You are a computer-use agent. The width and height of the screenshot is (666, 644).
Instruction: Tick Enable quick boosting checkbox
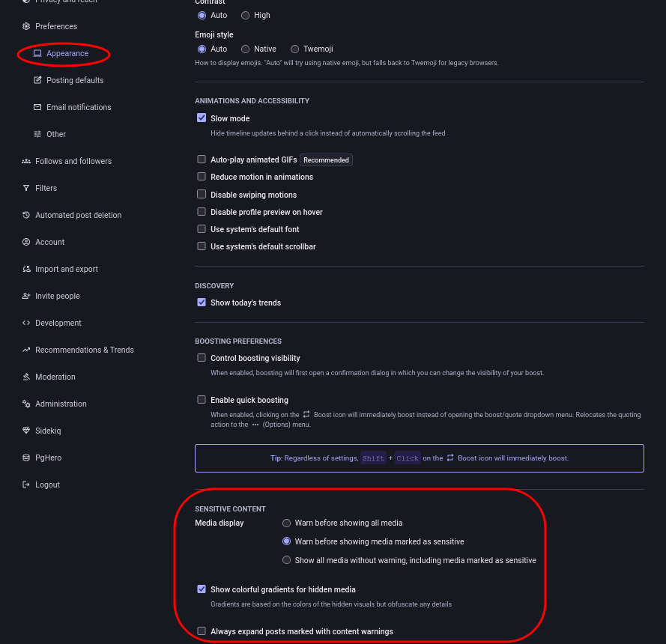point(202,399)
